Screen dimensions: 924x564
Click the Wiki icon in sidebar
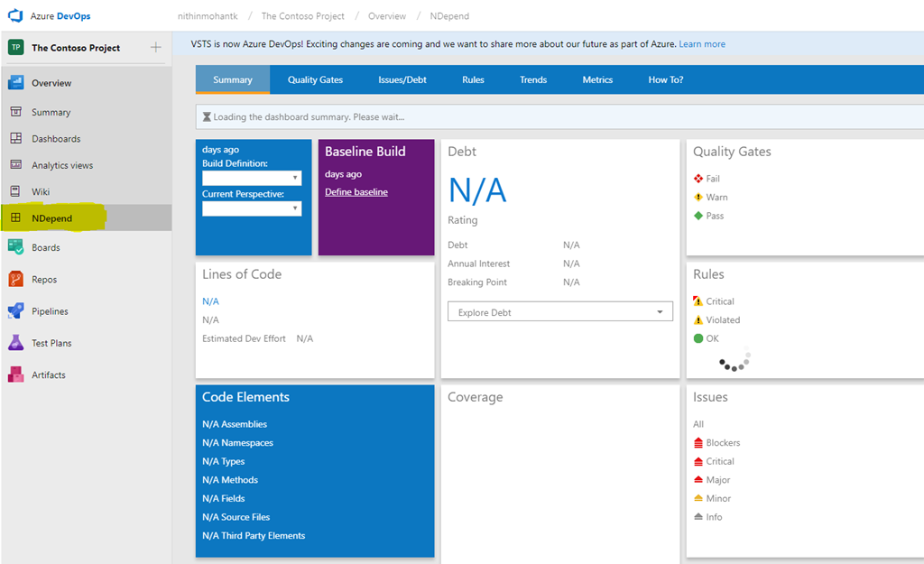(15, 191)
